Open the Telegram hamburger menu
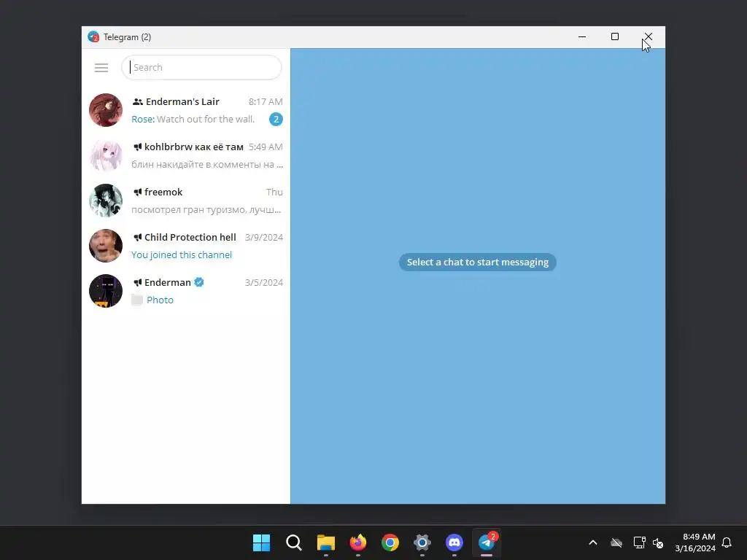 pos(101,68)
